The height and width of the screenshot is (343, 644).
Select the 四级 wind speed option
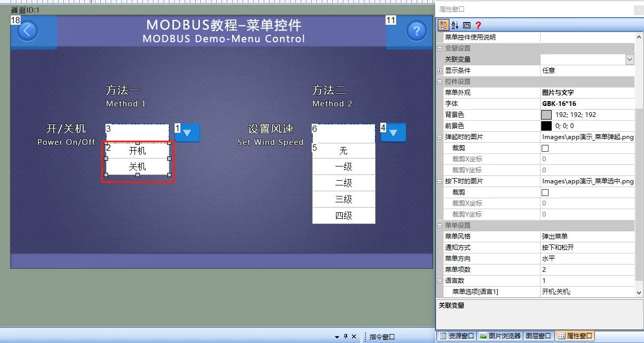tap(344, 215)
